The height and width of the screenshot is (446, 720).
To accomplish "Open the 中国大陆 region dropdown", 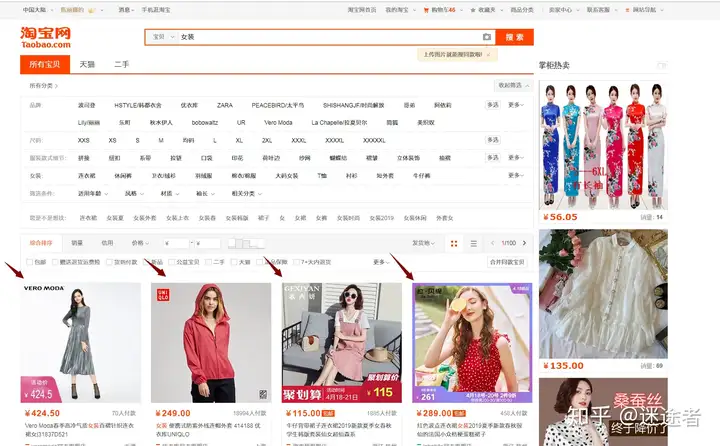I will 38,10.
